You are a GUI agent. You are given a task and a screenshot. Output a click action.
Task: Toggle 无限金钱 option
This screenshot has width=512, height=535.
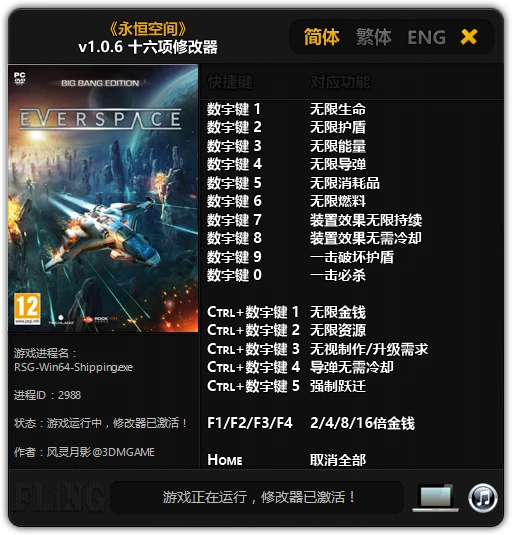[x=338, y=312]
